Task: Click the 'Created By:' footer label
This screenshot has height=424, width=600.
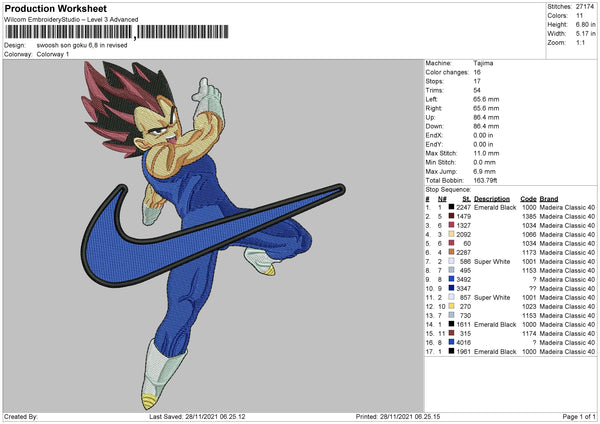Action: point(21,416)
